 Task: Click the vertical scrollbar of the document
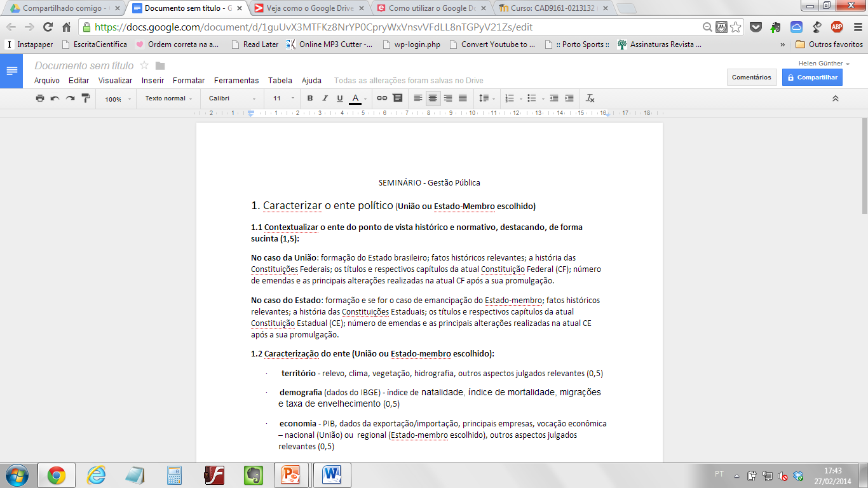pos(864,167)
